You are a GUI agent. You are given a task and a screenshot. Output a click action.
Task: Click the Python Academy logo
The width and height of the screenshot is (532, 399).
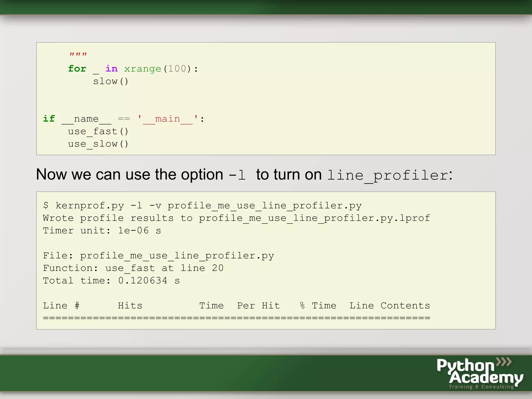(480, 373)
